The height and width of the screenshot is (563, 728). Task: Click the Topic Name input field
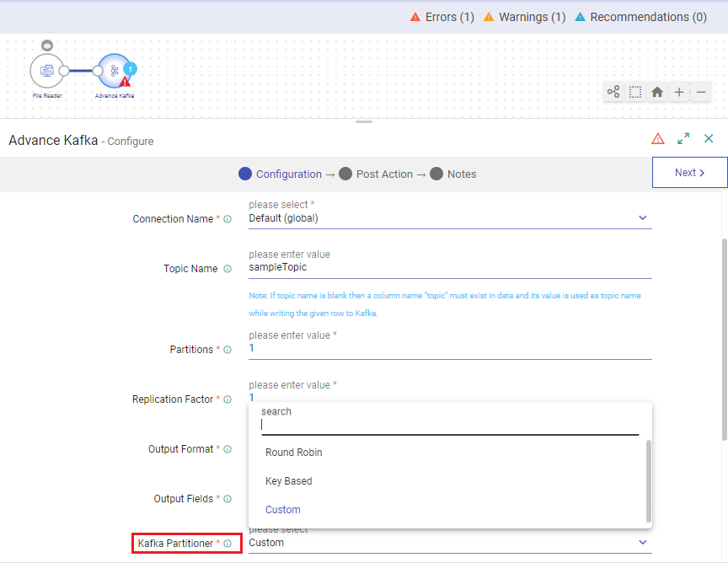[450, 267]
